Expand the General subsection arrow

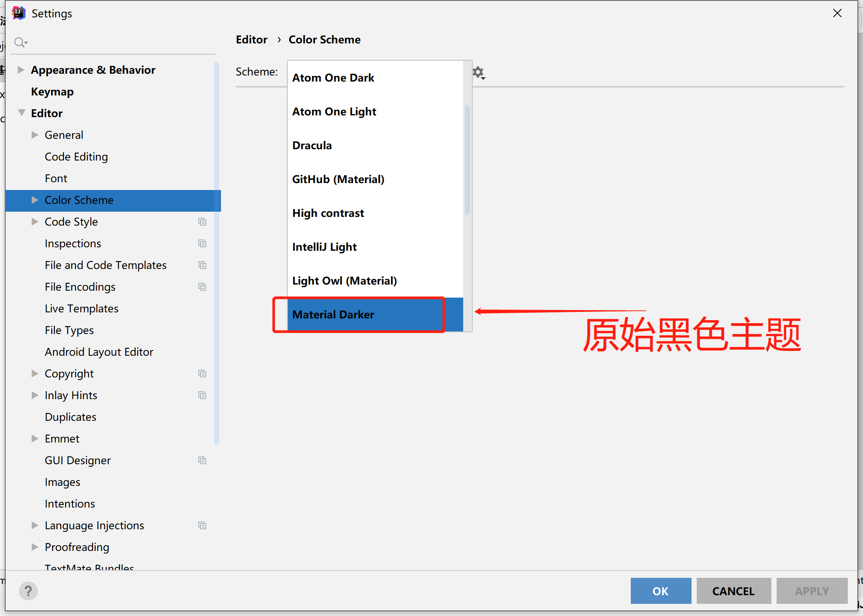(35, 135)
